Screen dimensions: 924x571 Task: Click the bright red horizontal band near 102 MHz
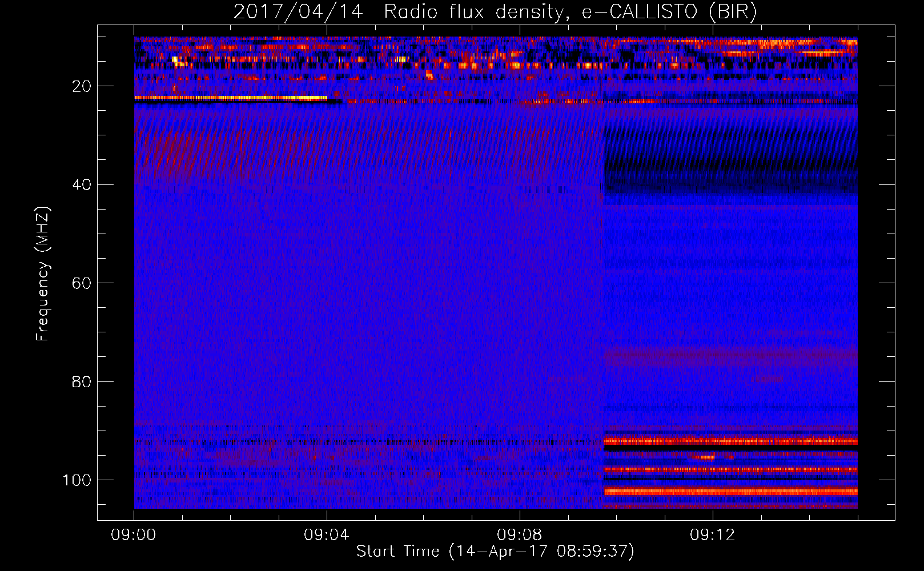coord(731,491)
